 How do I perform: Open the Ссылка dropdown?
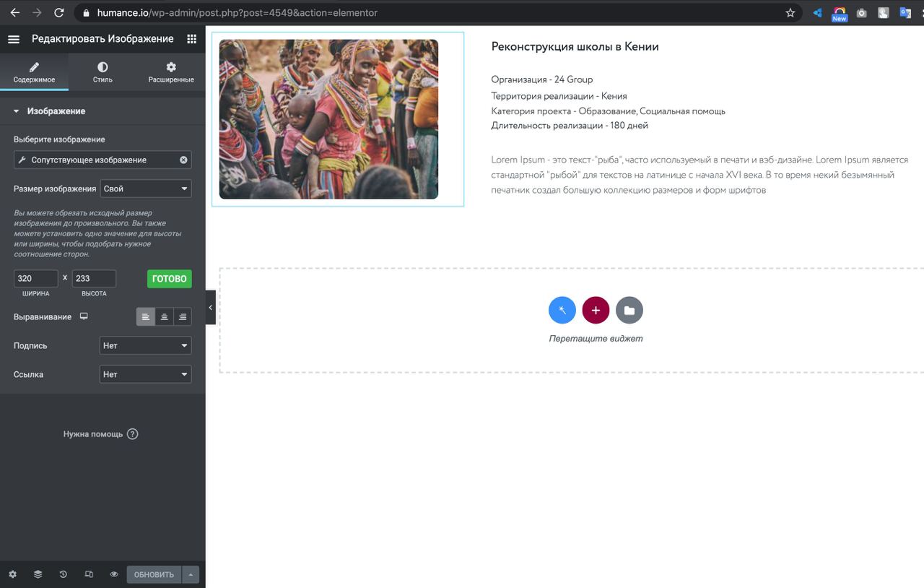[x=145, y=374]
